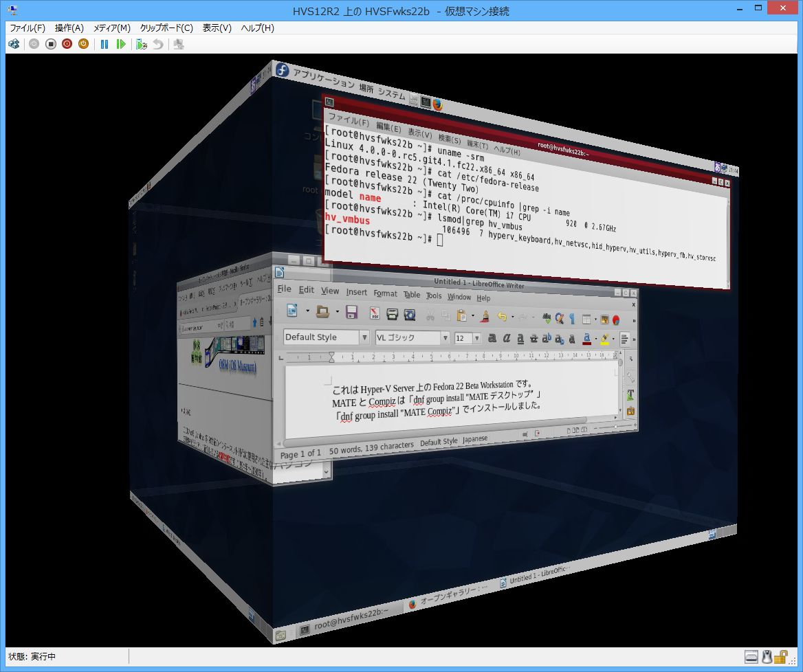Click the enhanced session icon in VM toolbar

click(x=179, y=44)
